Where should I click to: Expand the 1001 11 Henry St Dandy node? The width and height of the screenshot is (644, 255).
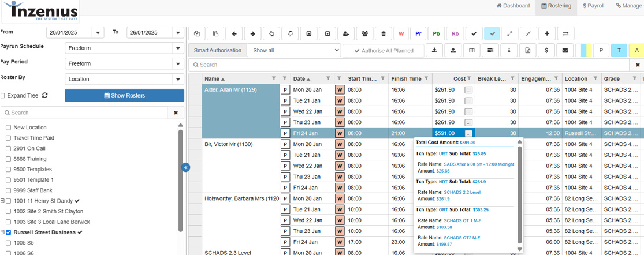click(x=2, y=201)
